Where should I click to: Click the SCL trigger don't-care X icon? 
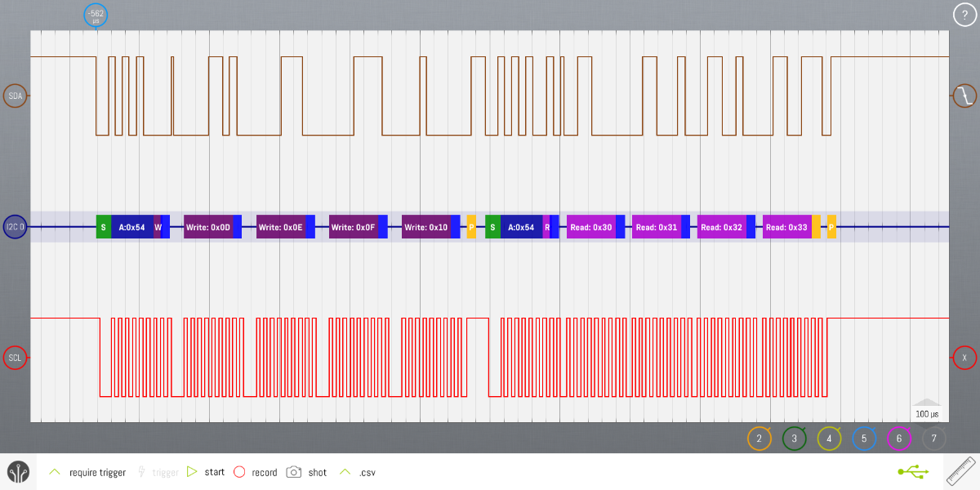964,358
